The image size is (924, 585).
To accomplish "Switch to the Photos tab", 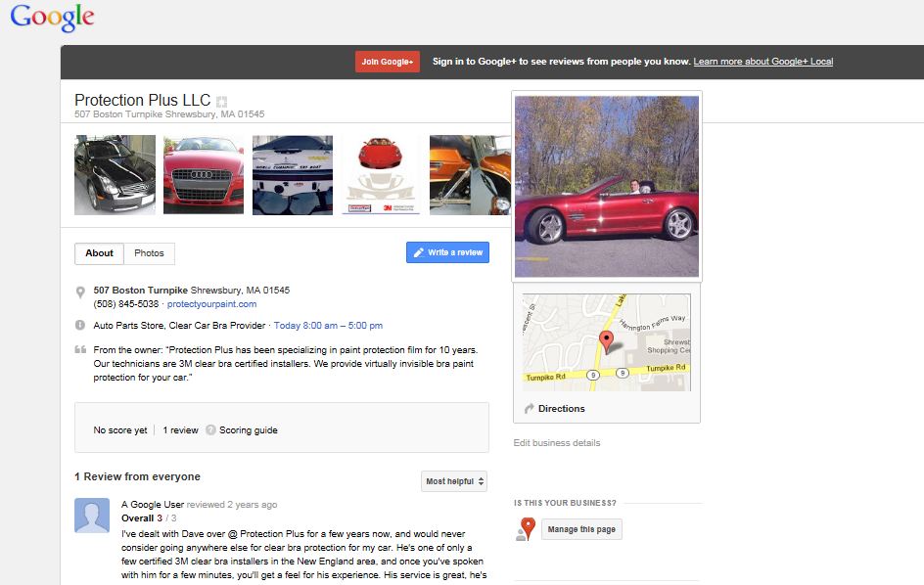I will pyautogui.click(x=149, y=253).
